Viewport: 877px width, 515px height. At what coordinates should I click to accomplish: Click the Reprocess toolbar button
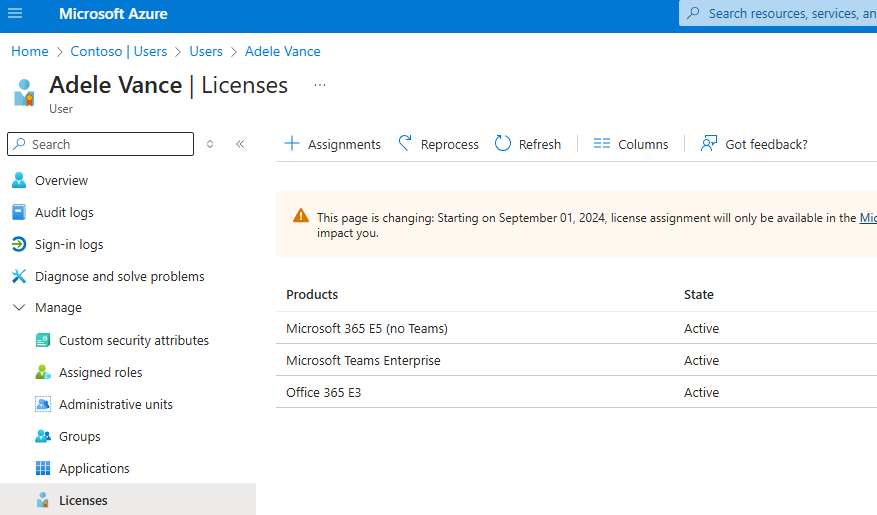point(439,144)
